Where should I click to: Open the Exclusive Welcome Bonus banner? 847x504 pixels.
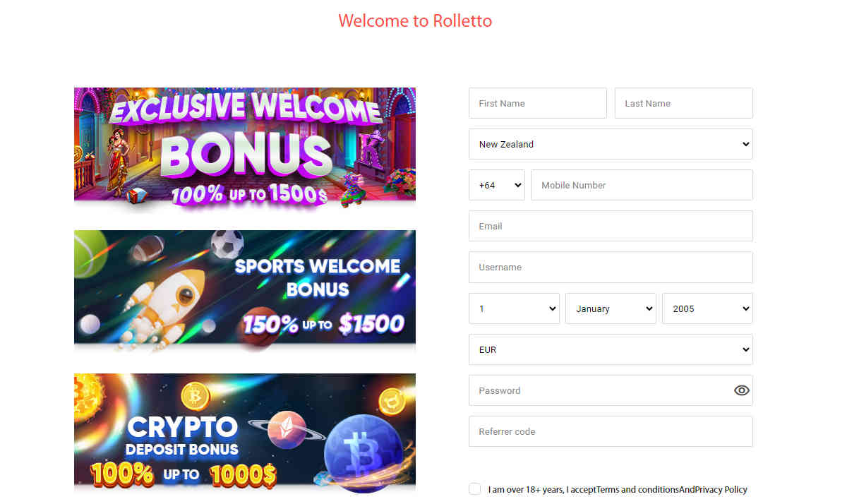click(x=245, y=148)
